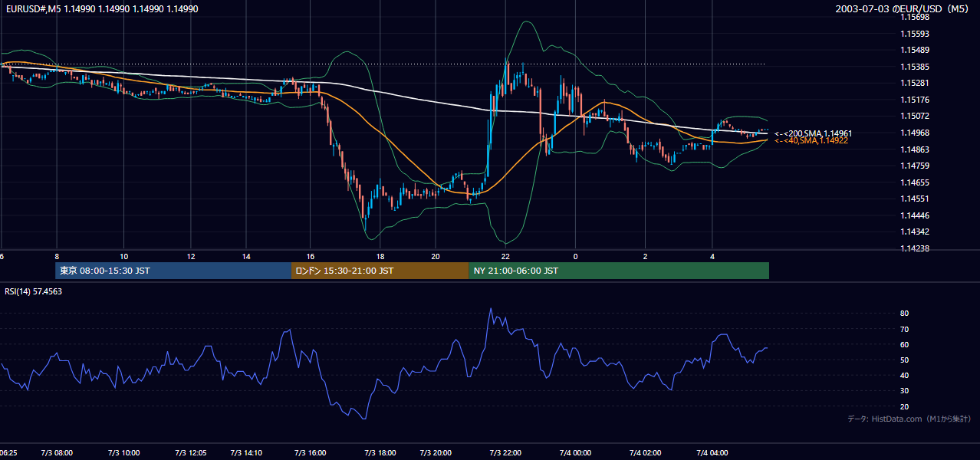Click price scale value 1.14759
This screenshot has width=980, height=460.
(915, 166)
